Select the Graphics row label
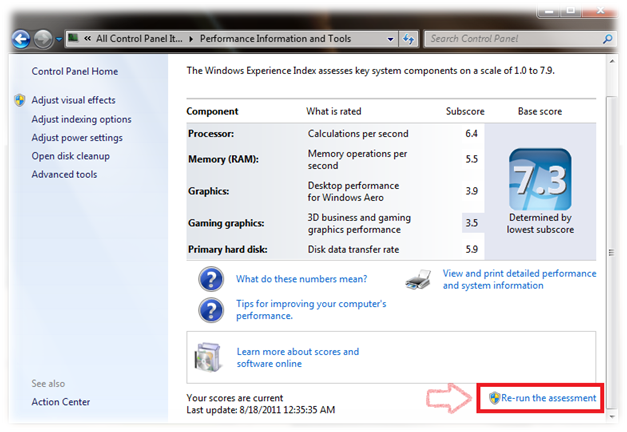Screen dimensions: 627x432 [x=209, y=191]
